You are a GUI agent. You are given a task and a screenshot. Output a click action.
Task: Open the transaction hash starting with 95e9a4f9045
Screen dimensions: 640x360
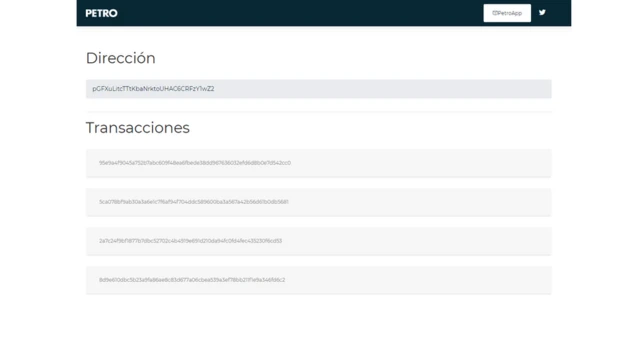pyautogui.click(x=195, y=163)
